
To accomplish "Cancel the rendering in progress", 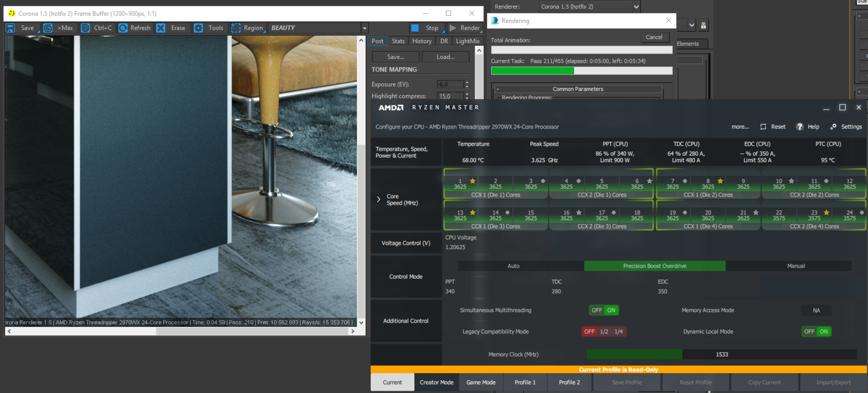I will 654,37.
